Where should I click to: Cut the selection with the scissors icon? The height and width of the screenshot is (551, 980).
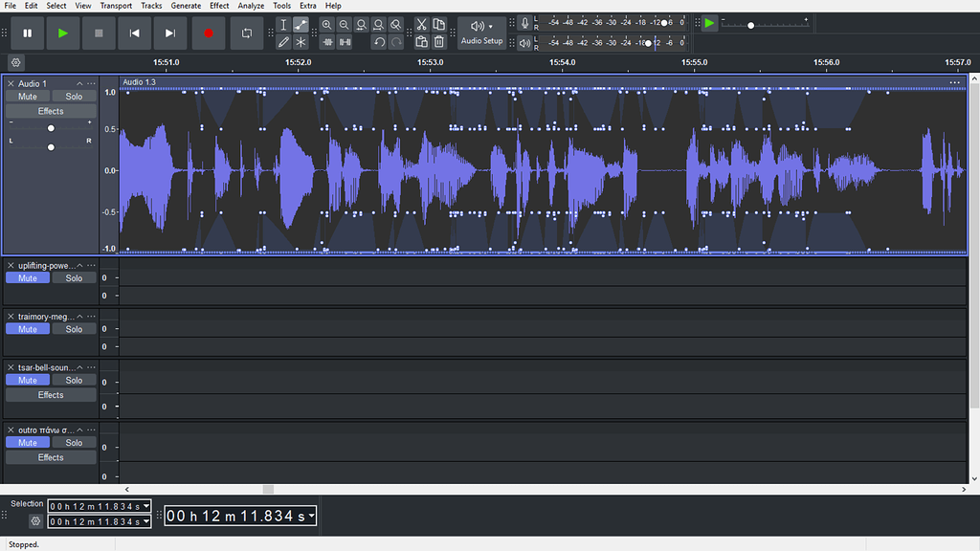[x=421, y=24]
